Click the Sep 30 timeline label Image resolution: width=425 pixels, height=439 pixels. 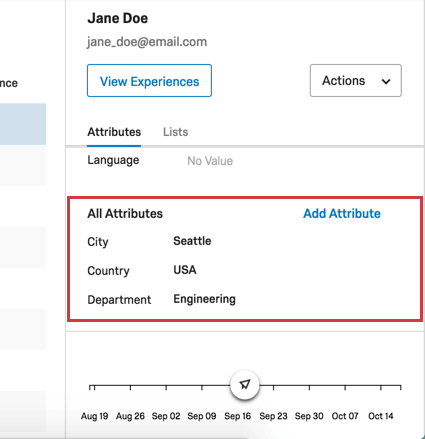pyautogui.click(x=309, y=416)
